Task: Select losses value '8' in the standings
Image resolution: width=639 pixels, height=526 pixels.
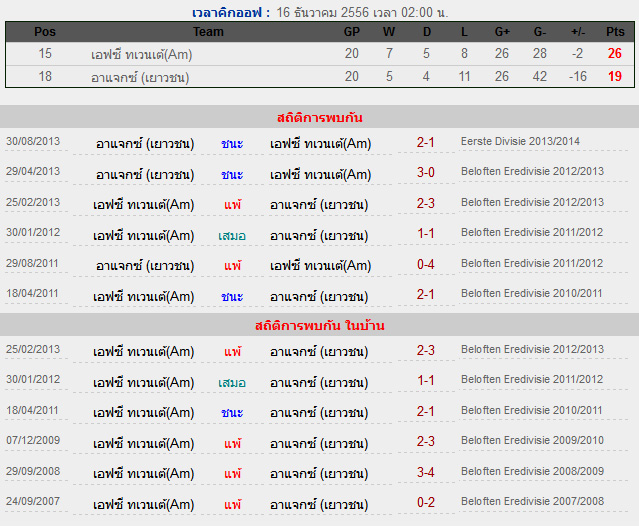Action: [x=464, y=53]
